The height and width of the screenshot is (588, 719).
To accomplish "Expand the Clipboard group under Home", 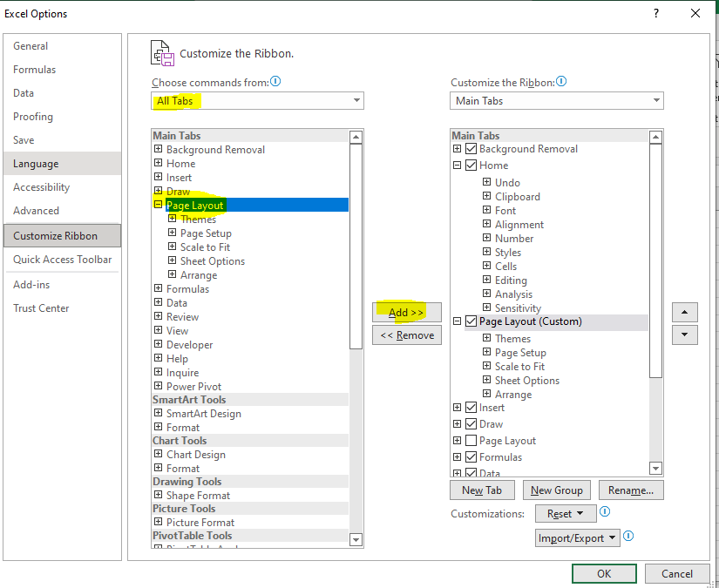I will tap(486, 196).
